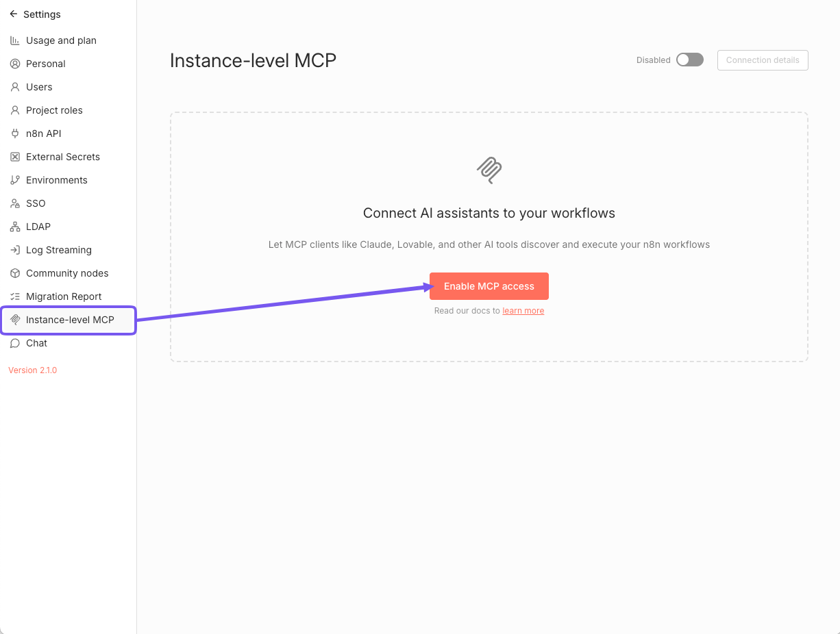The width and height of the screenshot is (840, 634).
Task: Click the MCP spiral icon above the heading
Action: coord(489,170)
